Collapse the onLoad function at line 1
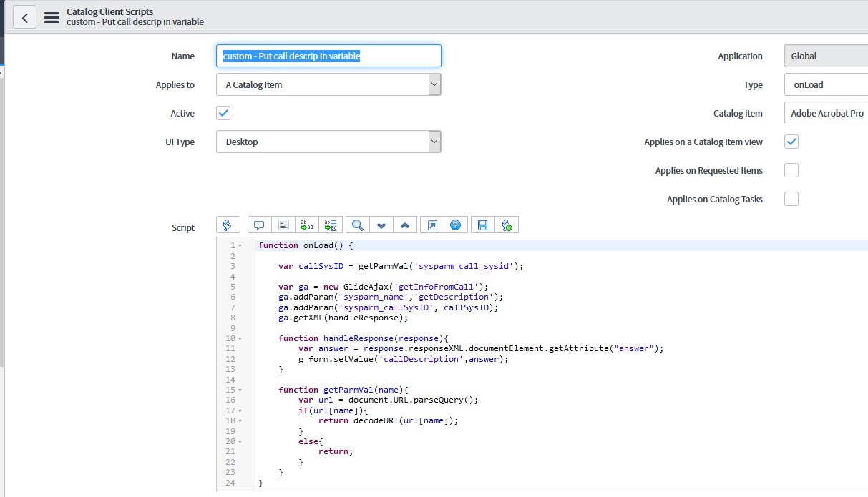The height and width of the screenshot is (497, 868). (x=240, y=246)
